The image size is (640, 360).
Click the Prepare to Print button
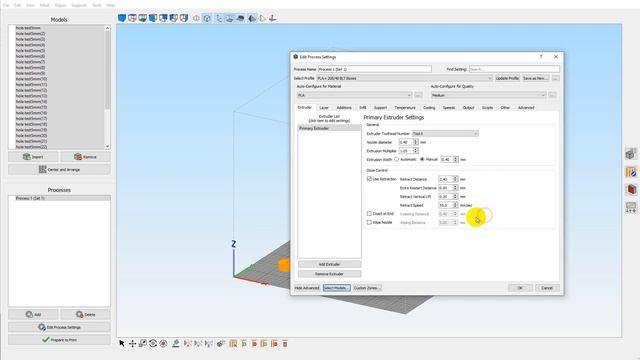(x=59, y=340)
